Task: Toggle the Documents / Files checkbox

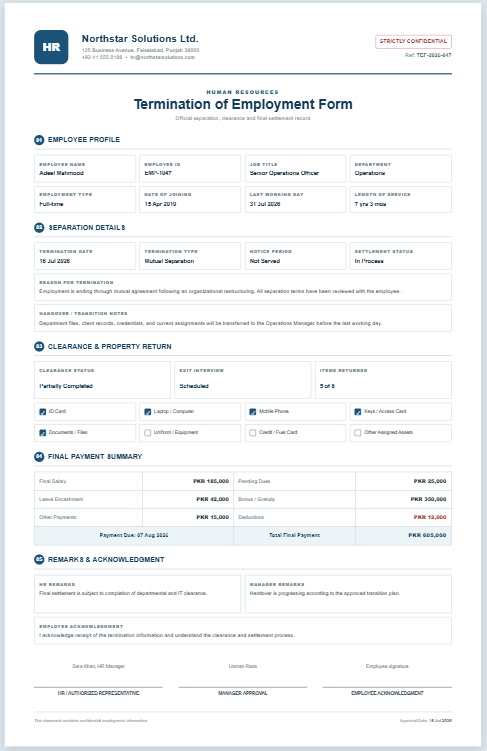Action: pos(43,432)
